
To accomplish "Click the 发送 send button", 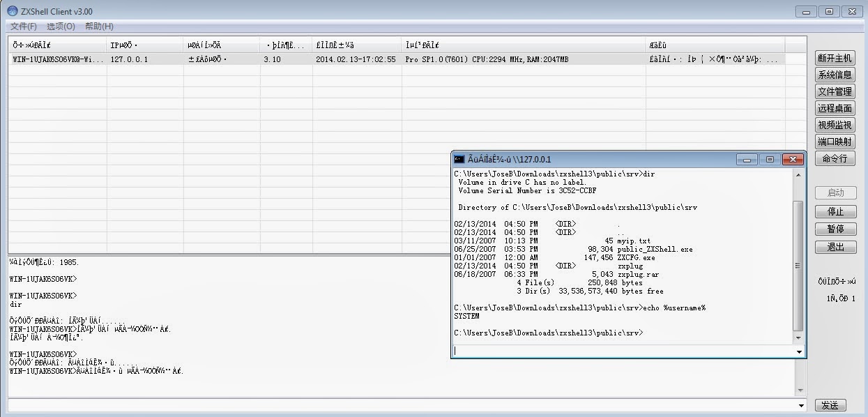I will (830, 405).
